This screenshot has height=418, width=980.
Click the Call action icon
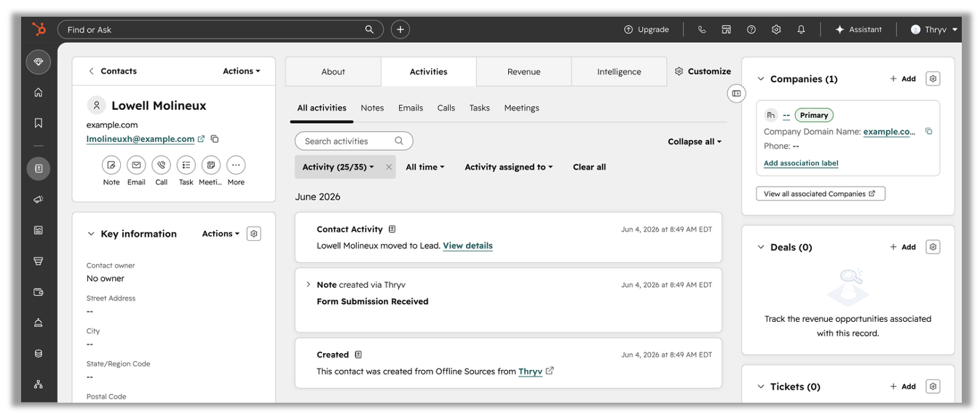click(x=162, y=165)
